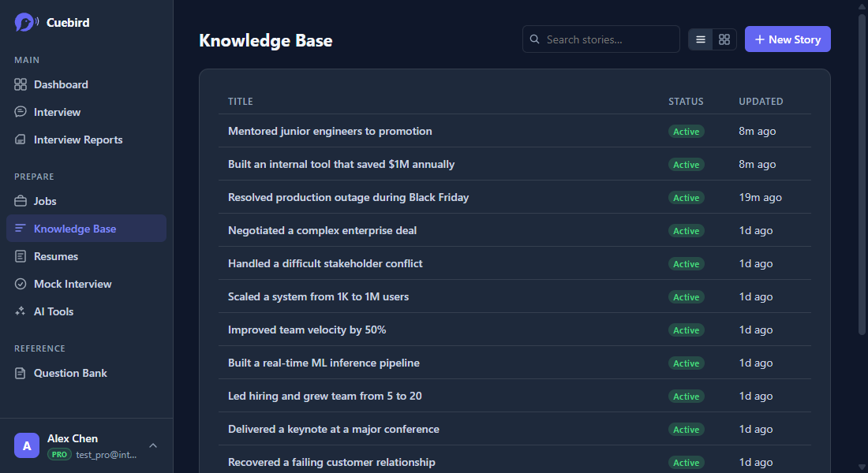Viewport: 868px width, 473px height.
Task: Click the Jobs briefcase icon
Action: tap(21, 201)
